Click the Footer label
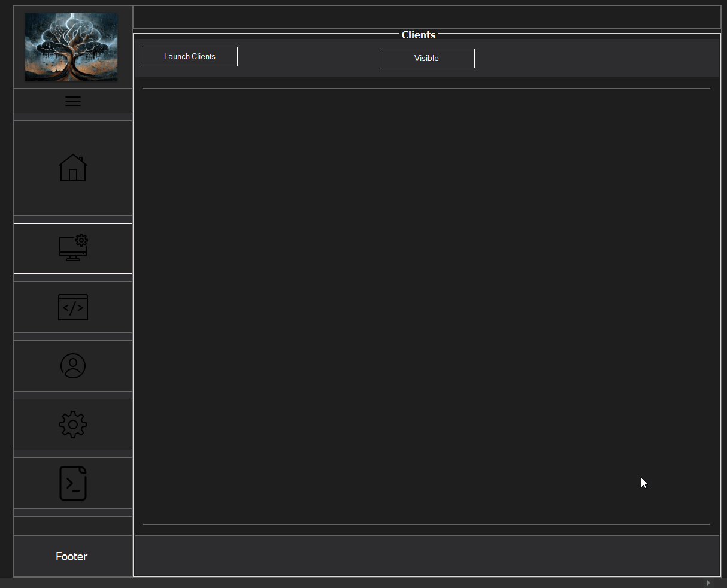The height and width of the screenshot is (588, 727). [71, 556]
